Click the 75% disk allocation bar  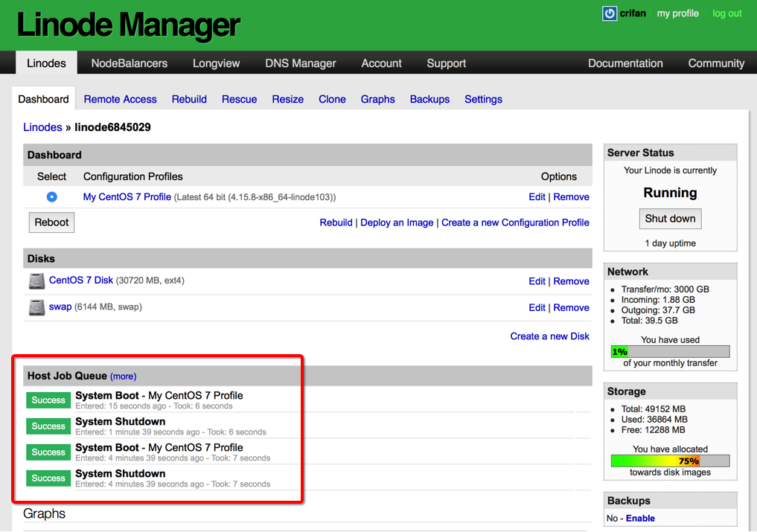coord(670,461)
